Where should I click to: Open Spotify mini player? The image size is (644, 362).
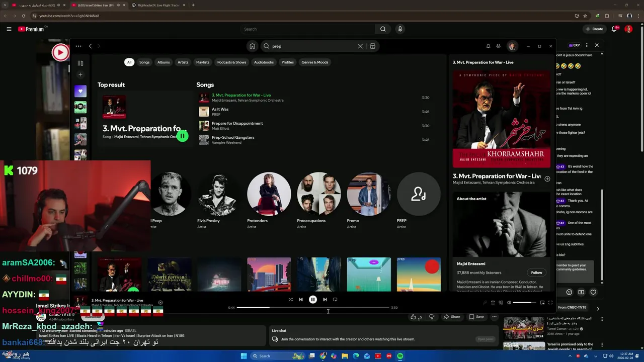542,303
